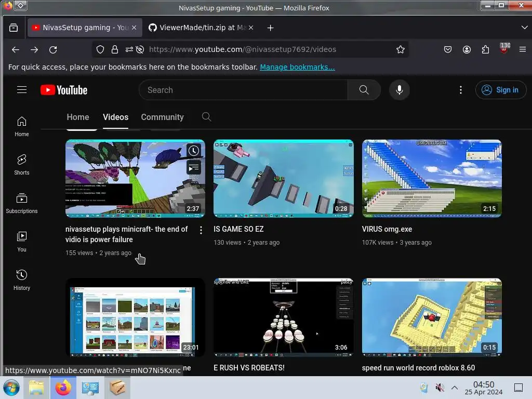Click title E RUSH VS ROBEATS!
Viewport: 532px width, 399px height.
249,368
